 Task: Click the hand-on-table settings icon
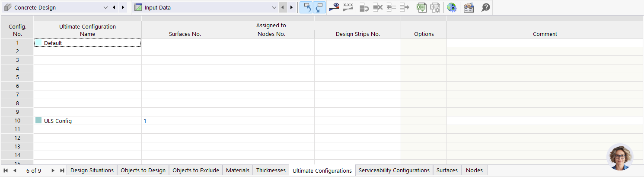tap(469, 7)
